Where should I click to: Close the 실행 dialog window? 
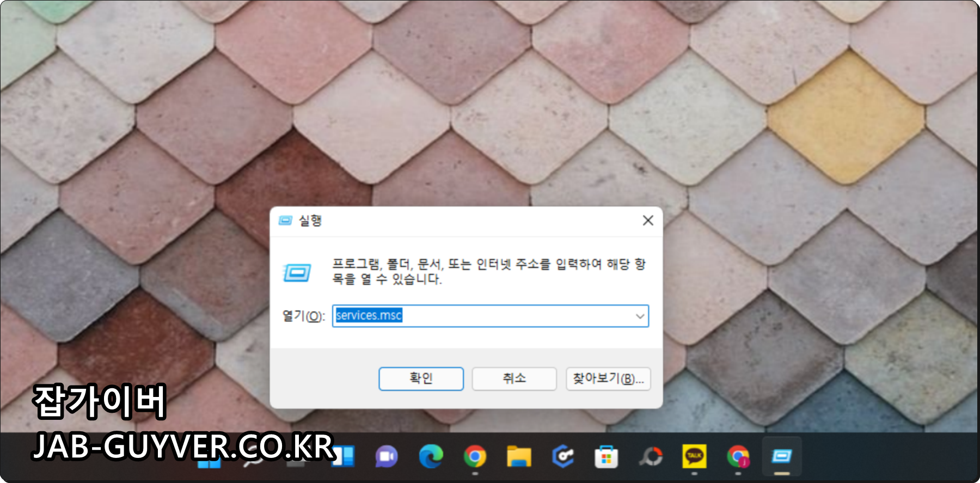pyautogui.click(x=648, y=221)
